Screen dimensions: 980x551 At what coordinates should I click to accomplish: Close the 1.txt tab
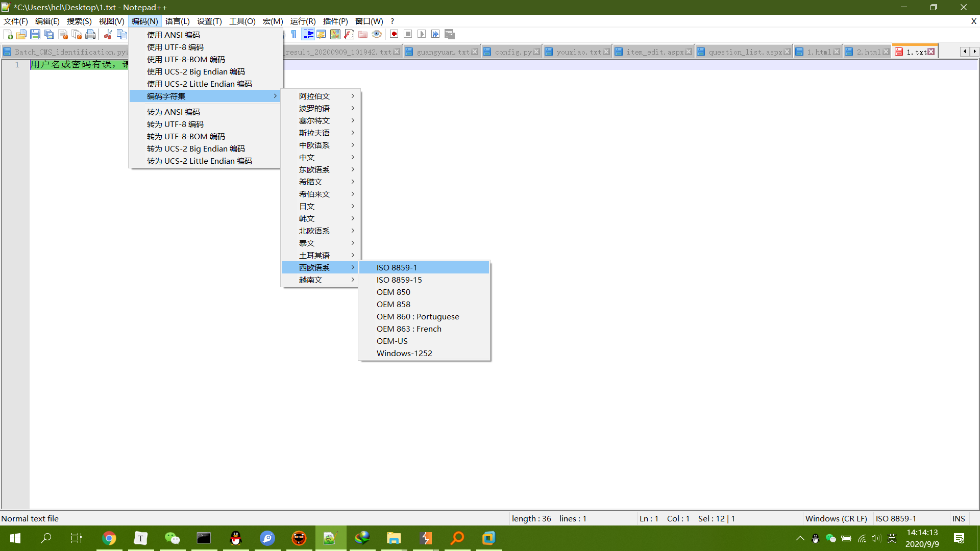coord(932,52)
